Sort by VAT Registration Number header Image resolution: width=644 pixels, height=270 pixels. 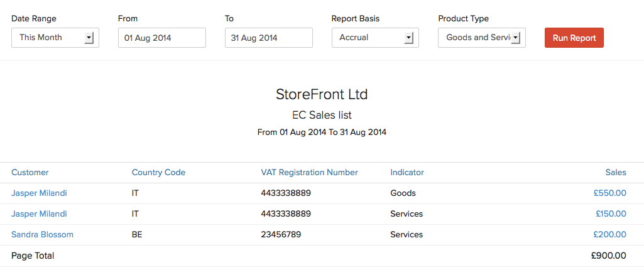pos(309,173)
